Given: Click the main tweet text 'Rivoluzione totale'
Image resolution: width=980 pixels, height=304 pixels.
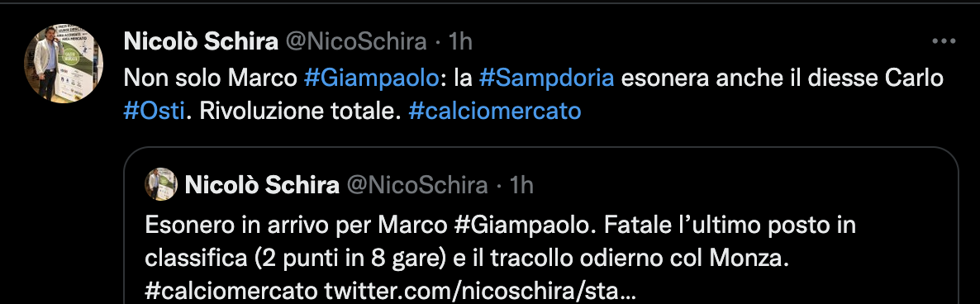Looking at the screenshot, I should 297,111.
